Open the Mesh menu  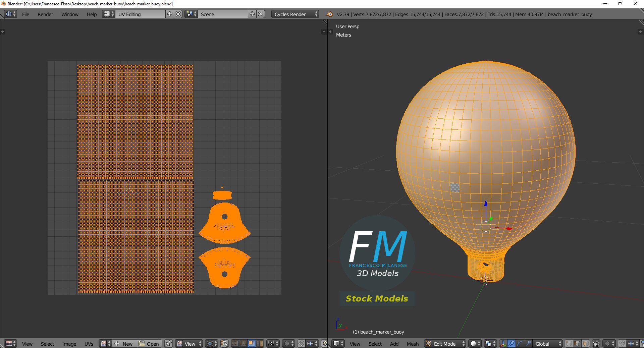[x=413, y=344]
